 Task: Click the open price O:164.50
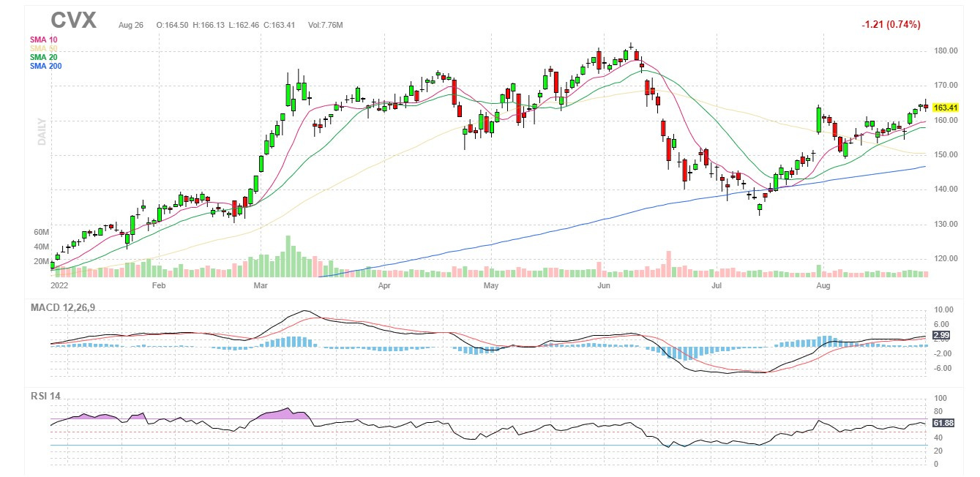pyautogui.click(x=171, y=25)
